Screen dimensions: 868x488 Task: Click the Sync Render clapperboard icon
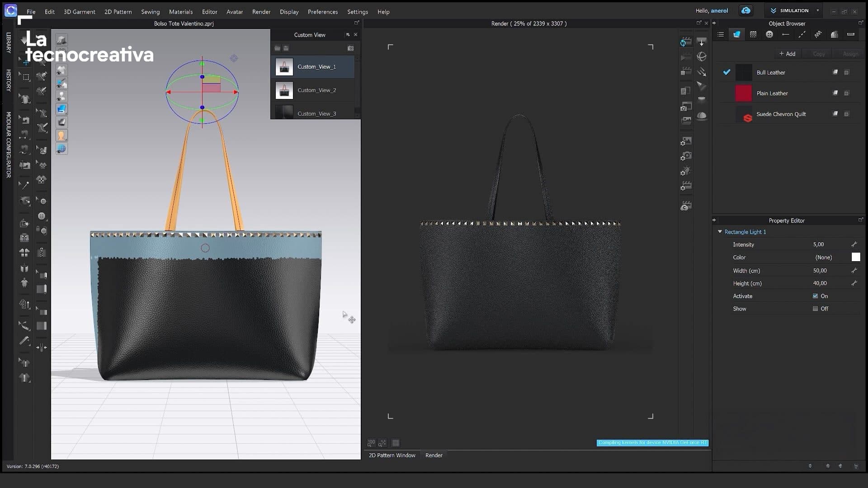click(686, 42)
